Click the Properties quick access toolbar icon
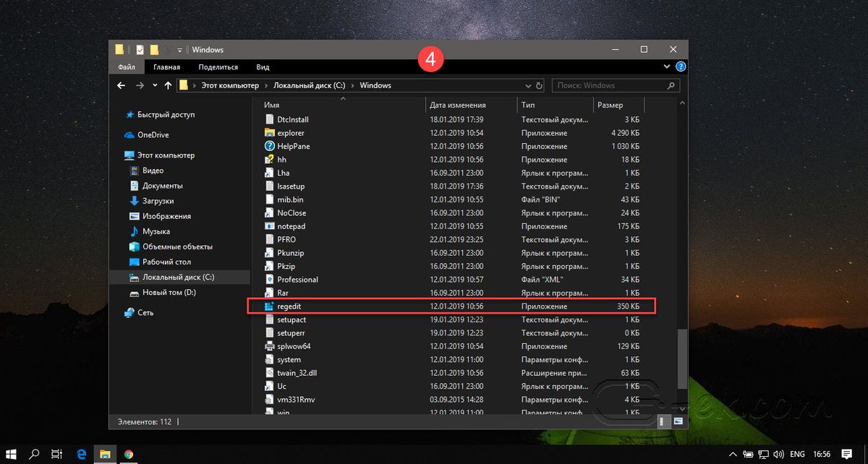This screenshot has width=868, height=464. pos(140,50)
